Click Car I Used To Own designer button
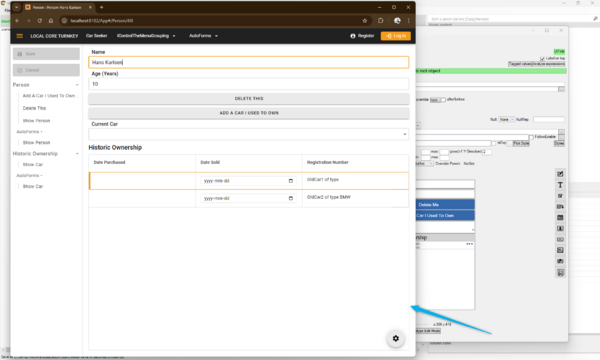The width and height of the screenshot is (600, 360). [x=445, y=216]
